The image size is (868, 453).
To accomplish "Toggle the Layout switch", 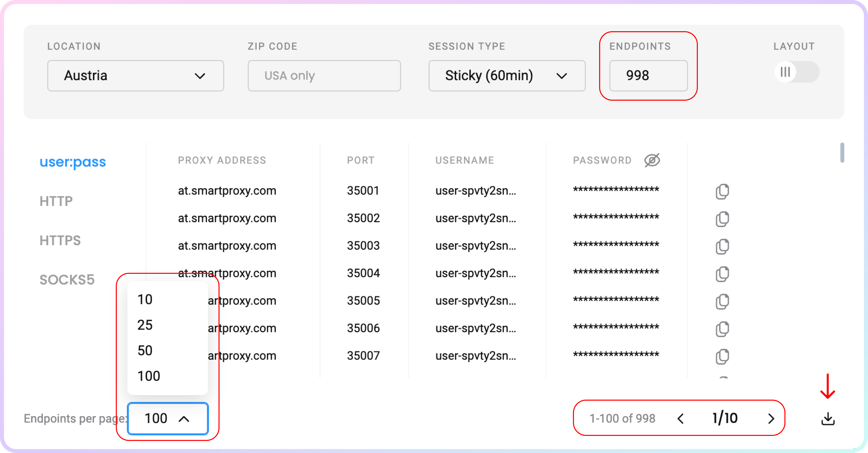I will point(797,72).
